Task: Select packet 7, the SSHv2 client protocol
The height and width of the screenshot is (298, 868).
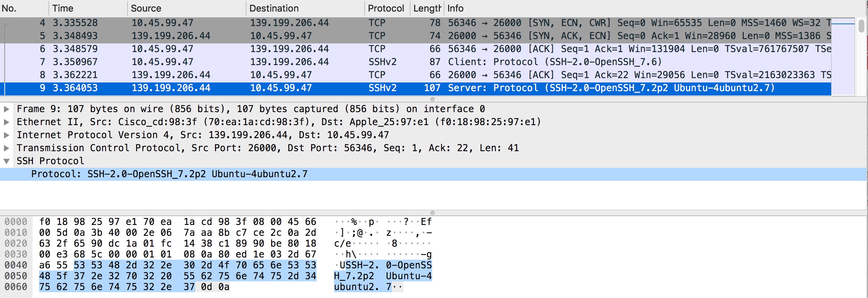Action: click(253, 62)
